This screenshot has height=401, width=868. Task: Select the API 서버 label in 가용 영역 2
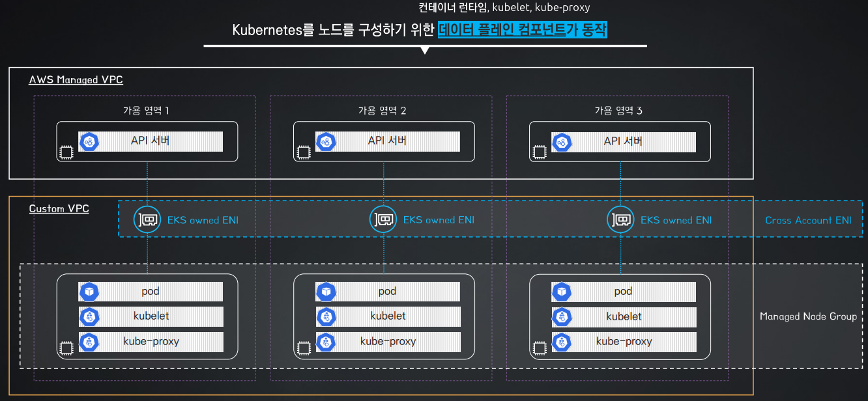[x=388, y=141]
